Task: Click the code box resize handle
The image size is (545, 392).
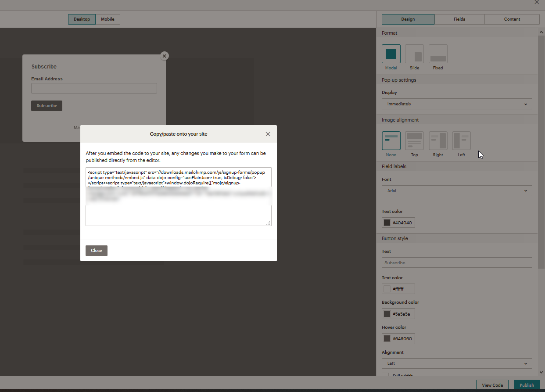Action: point(268,223)
